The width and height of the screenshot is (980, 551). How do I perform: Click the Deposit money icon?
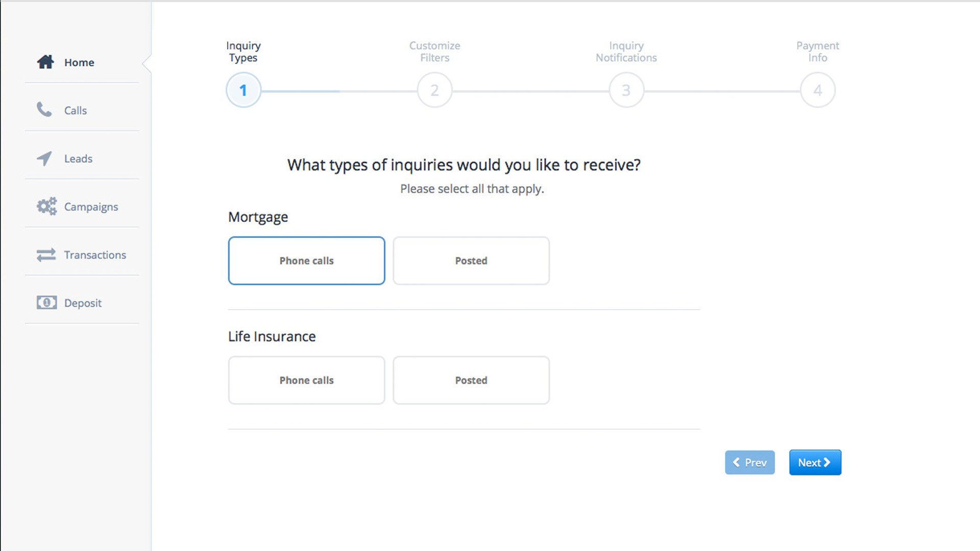[x=46, y=303]
